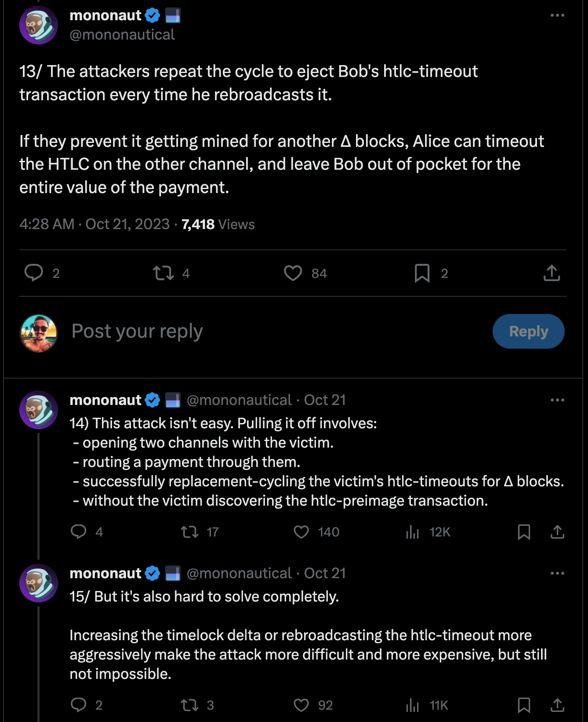Reply to tweet 15 comment icon
The width and height of the screenshot is (588, 722).
[79, 705]
